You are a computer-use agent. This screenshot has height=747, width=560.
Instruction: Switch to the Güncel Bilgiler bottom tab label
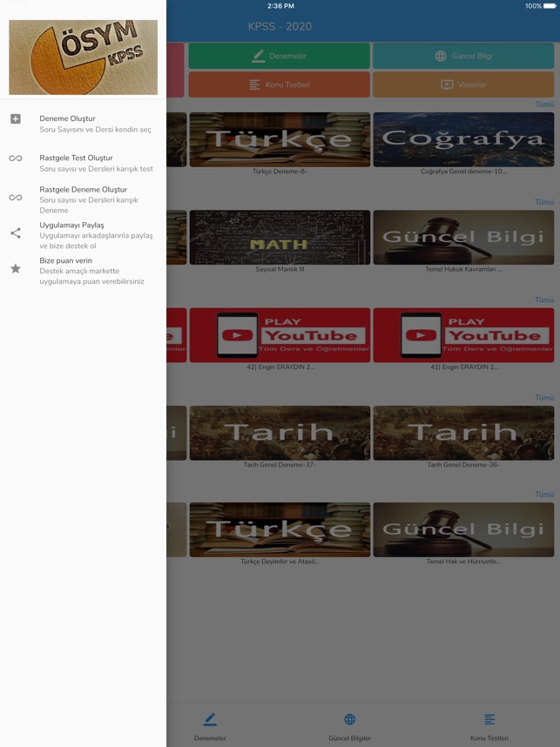(350, 738)
